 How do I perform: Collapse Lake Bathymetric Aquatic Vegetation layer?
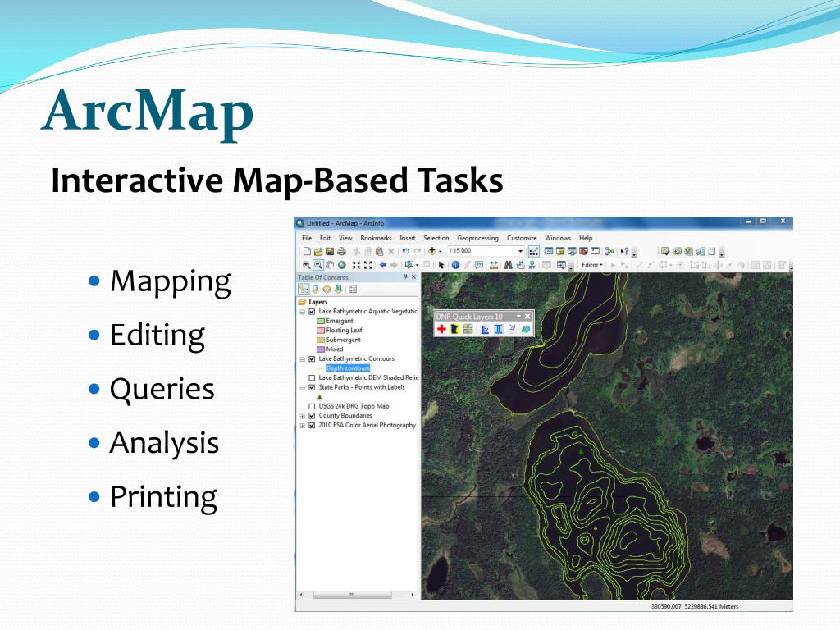tap(302, 312)
